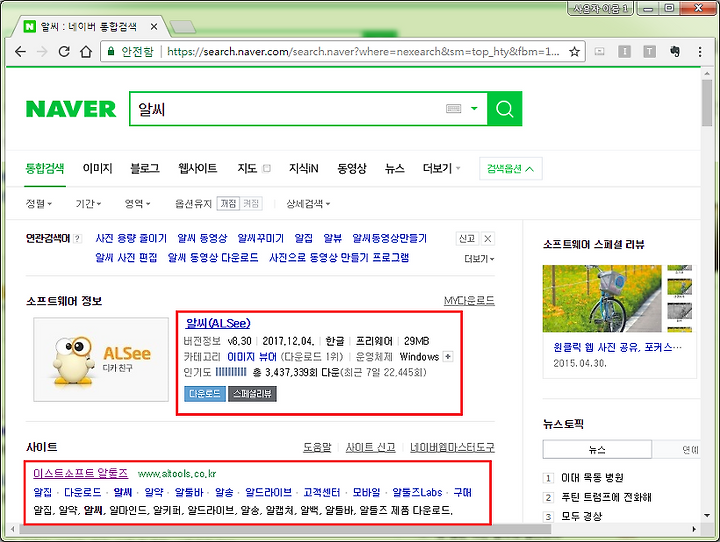Screen dimensions: 720x542
Task: Select the 블로그 tab
Action: click(x=145, y=169)
